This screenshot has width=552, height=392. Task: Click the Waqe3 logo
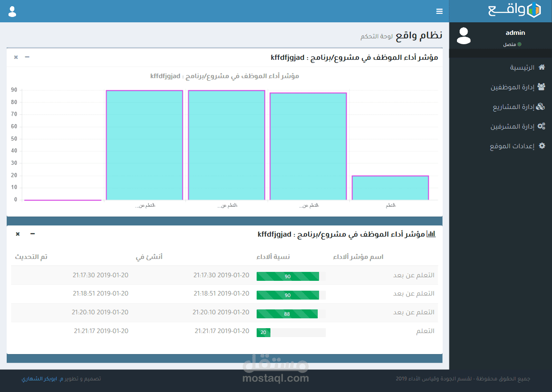[x=515, y=10]
